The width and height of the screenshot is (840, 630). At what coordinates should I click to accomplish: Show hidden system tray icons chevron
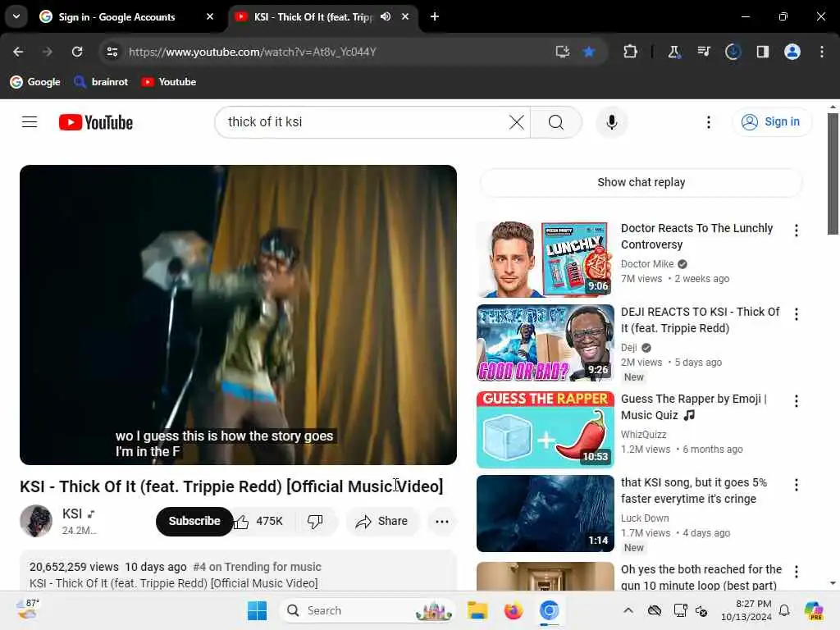[628, 610]
